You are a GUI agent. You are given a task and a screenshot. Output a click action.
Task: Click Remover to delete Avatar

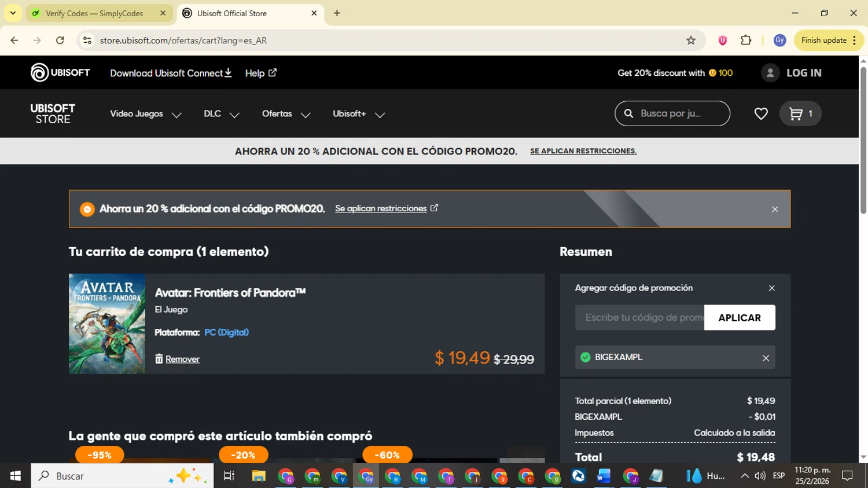click(x=182, y=359)
